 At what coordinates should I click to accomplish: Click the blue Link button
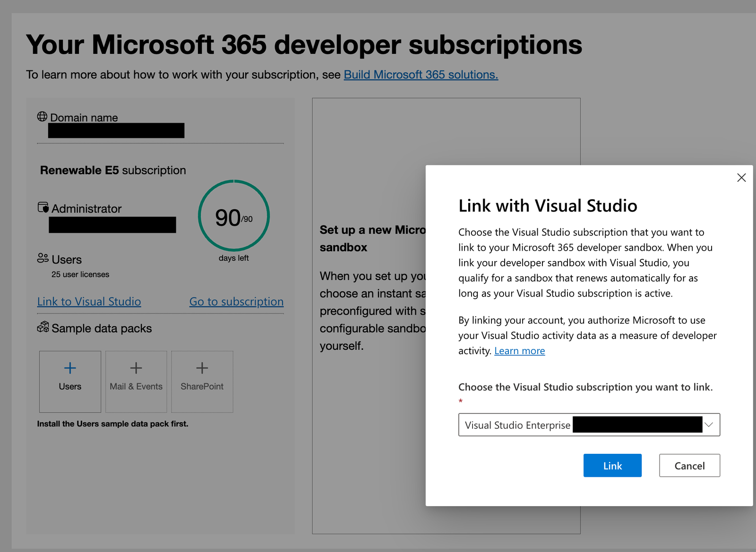coord(612,465)
